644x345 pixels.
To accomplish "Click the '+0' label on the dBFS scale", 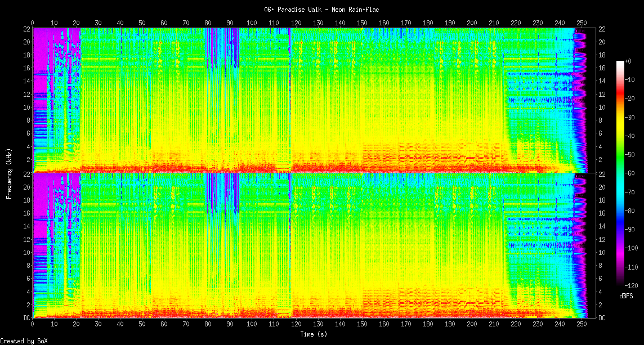I will pyautogui.click(x=628, y=61).
